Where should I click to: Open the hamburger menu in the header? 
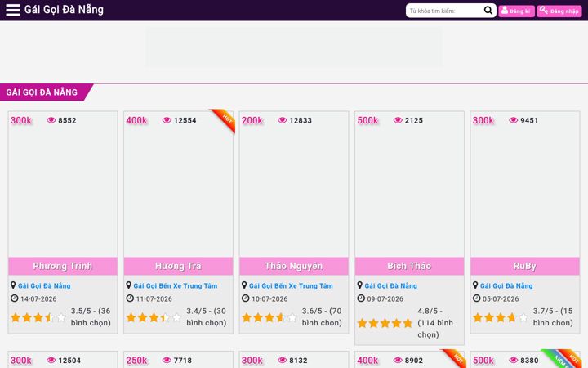point(13,10)
